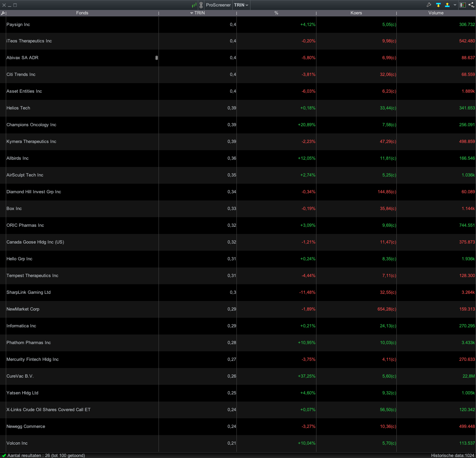
Task: Click the +20,89% change for Champions Oncology
Action: 307,125
